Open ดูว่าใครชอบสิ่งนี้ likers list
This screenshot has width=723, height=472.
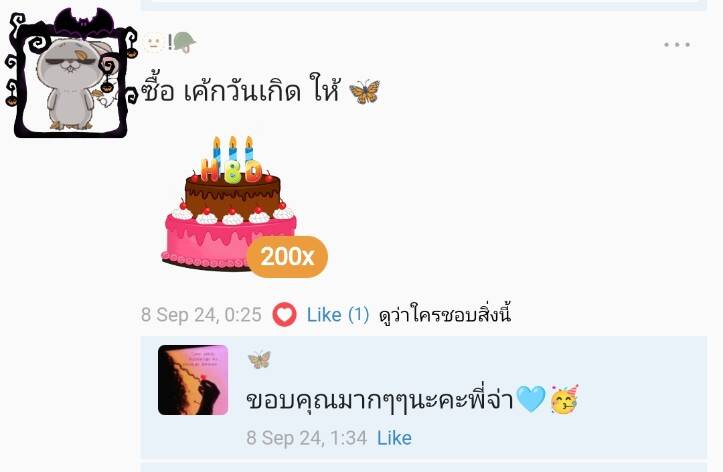[x=444, y=315]
